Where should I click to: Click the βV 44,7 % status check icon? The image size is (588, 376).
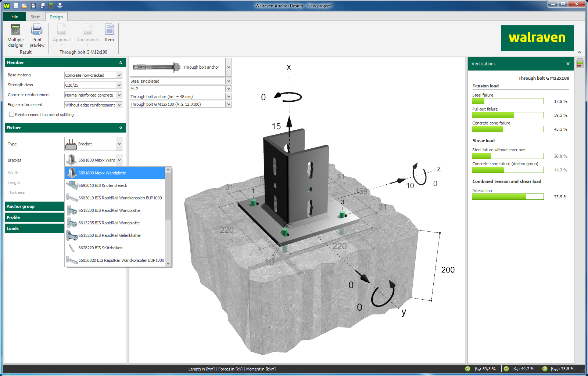coord(506,369)
